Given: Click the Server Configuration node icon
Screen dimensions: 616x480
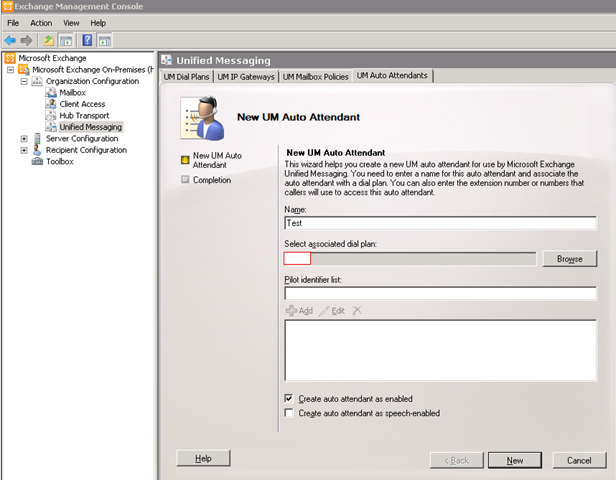Looking at the screenshot, I should [x=37, y=138].
